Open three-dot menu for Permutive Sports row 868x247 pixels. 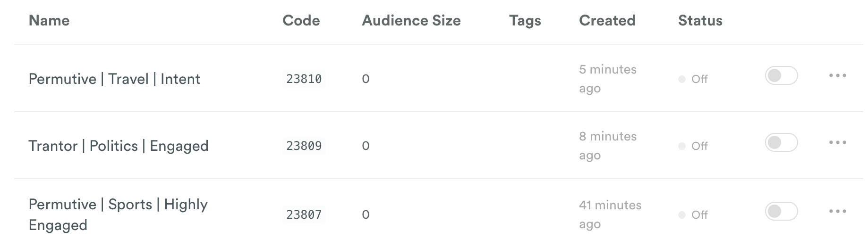coord(837,211)
